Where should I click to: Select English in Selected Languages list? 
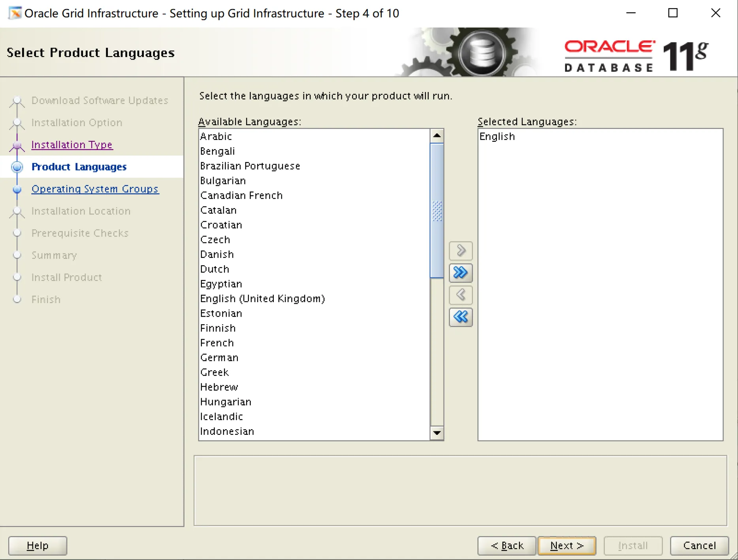[497, 136]
